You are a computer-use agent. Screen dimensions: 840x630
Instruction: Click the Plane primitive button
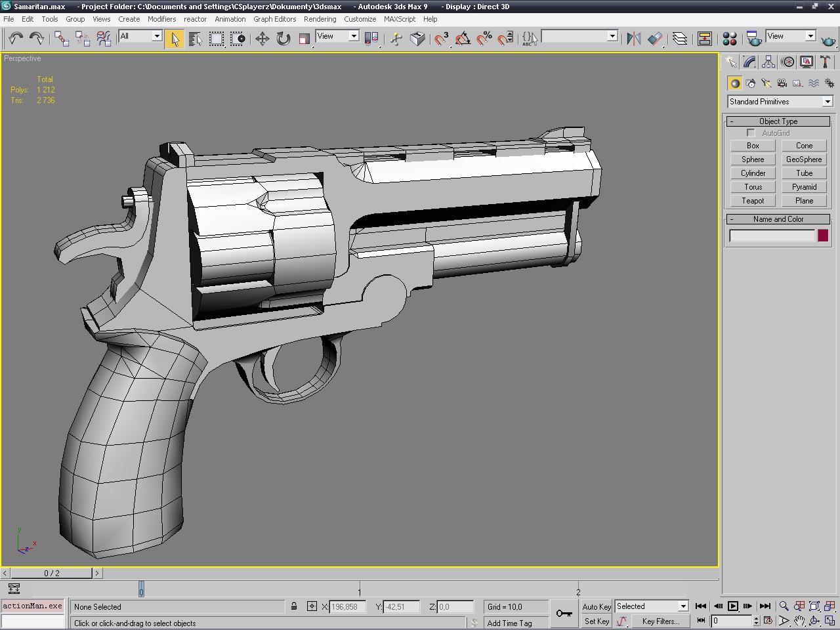[x=804, y=201]
